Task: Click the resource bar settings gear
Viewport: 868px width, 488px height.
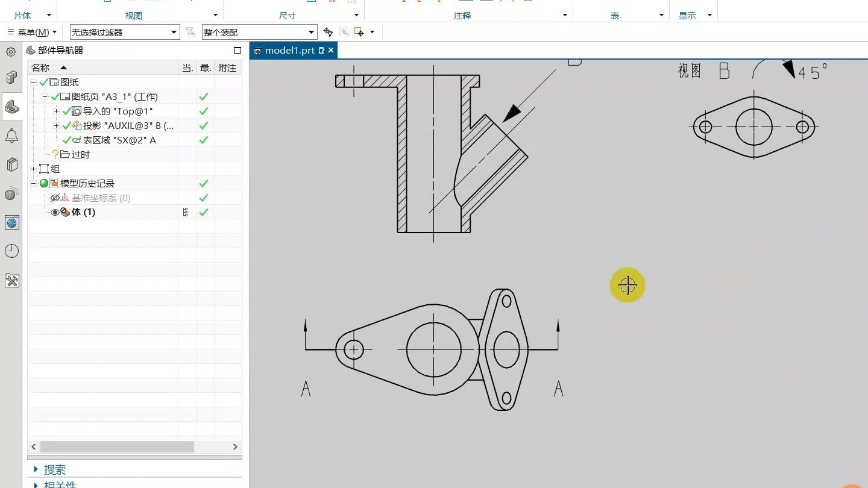Action: click(11, 52)
